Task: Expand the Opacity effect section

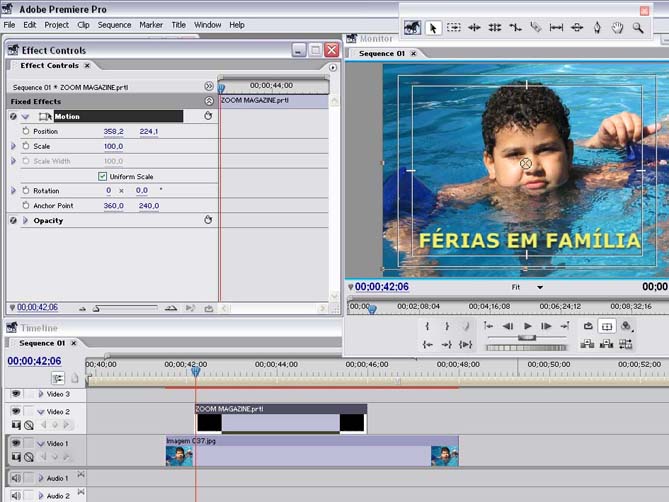Action: click(26, 220)
